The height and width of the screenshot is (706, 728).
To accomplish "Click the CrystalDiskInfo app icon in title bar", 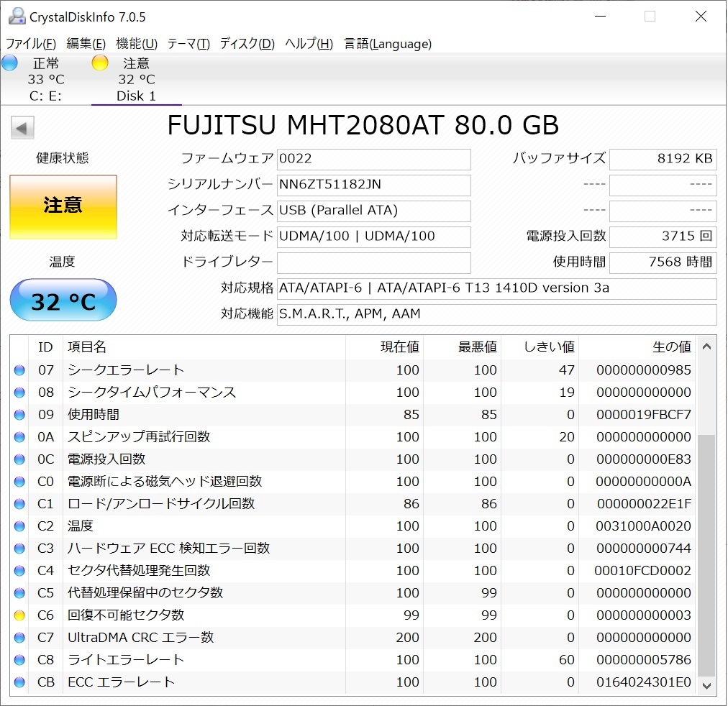I will [17, 17].
